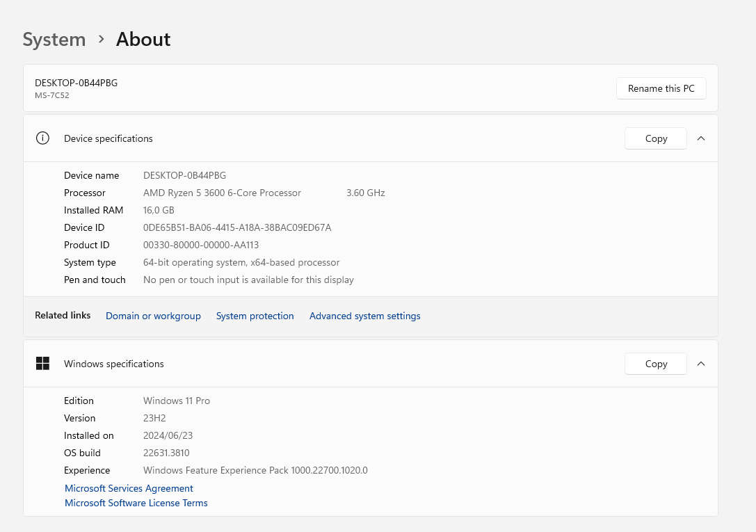This screenshot has width=756, height=532.
Task: Open Microsoft Software License Terms link
Action: coord(136,503)
